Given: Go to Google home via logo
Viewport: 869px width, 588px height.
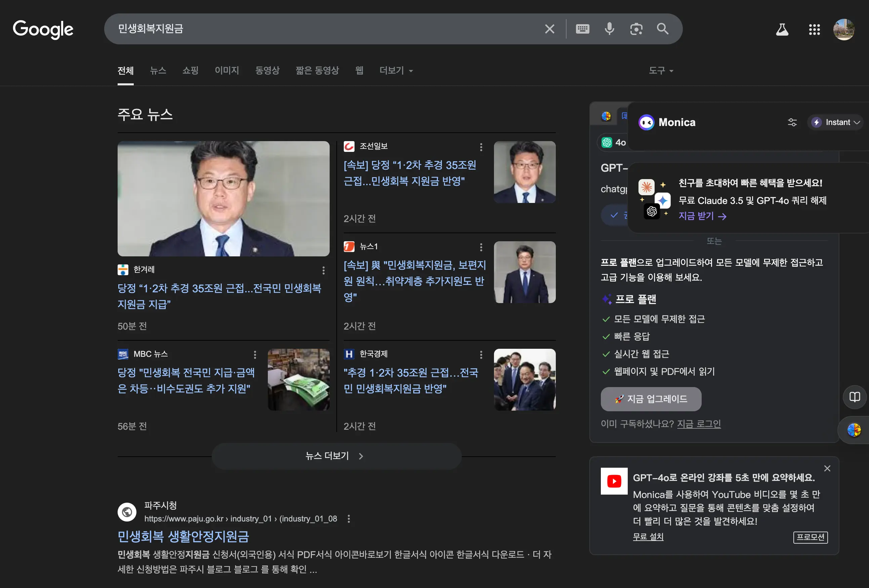Looking at the screenshot, I should coord(43,30).
